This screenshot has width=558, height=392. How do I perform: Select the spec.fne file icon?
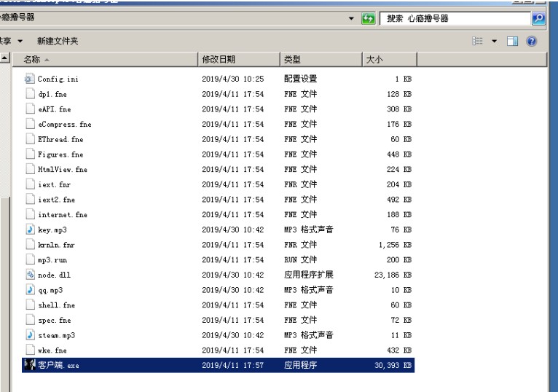[31, 320]
